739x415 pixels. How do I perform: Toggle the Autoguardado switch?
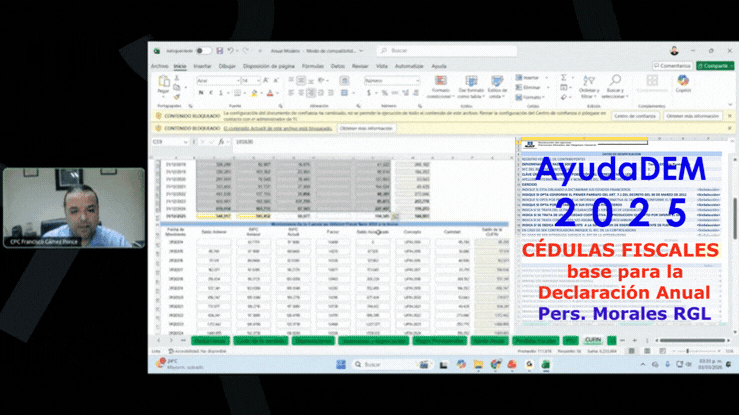click(x=203, y=50)
